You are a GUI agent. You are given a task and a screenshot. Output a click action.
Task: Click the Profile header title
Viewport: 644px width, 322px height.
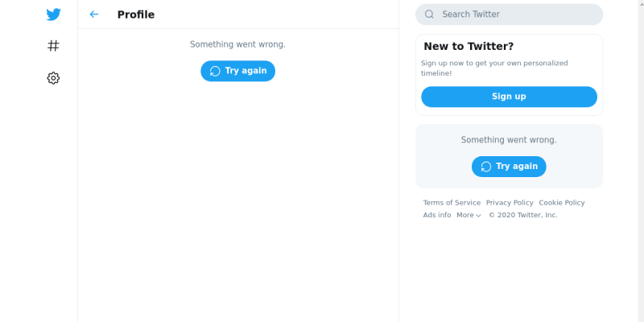click(x=136, y=14)
